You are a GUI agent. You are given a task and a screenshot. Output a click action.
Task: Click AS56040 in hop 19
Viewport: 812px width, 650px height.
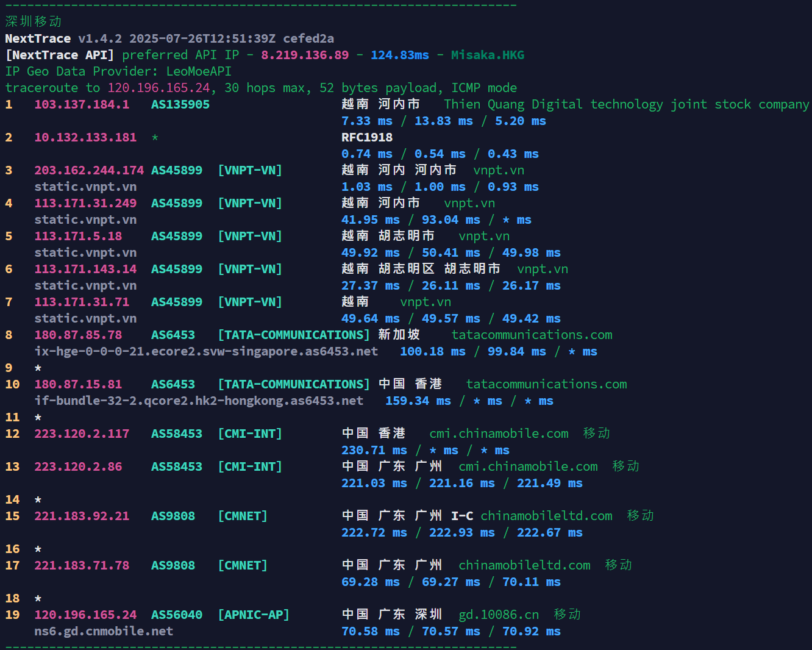click(x=177, y=615)
